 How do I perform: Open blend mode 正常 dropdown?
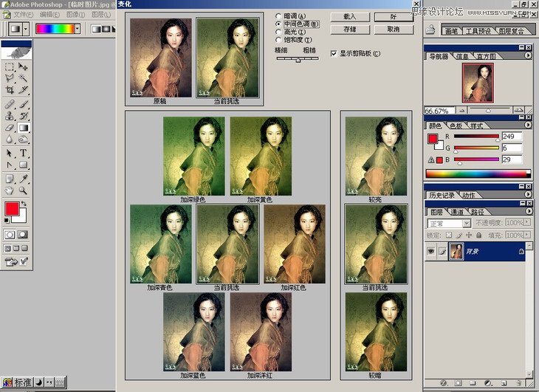tap(467, 224)
